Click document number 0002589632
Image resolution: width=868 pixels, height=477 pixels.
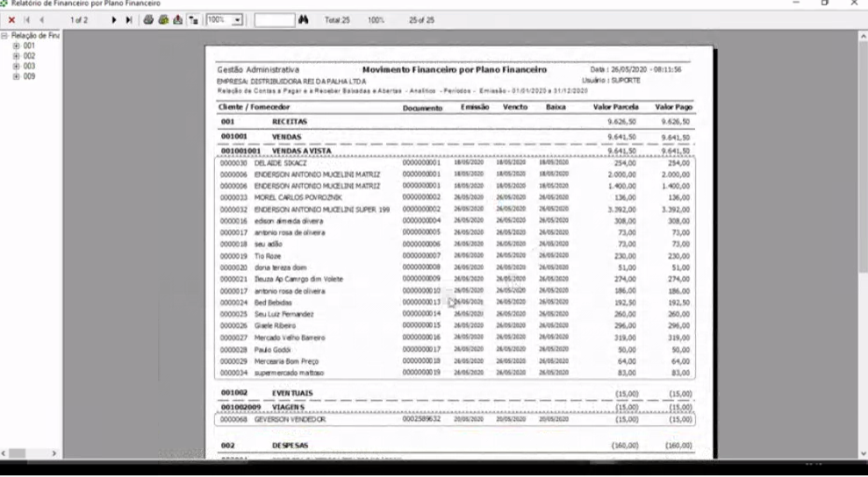(421, 419)
